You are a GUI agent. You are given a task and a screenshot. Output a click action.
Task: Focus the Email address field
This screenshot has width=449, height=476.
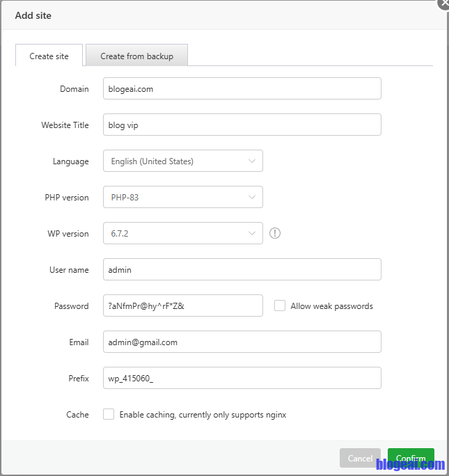tap(242, 342)
